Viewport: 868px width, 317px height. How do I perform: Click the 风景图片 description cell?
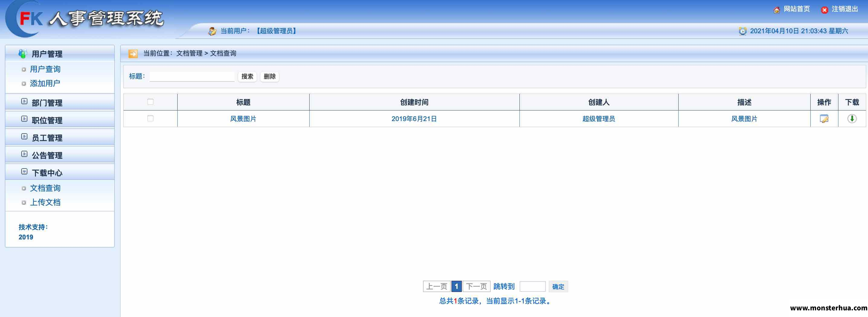[744, 119]
